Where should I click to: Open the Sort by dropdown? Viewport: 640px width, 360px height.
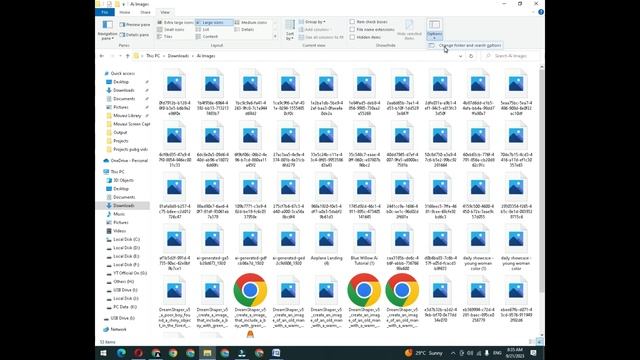pos(290,30)
